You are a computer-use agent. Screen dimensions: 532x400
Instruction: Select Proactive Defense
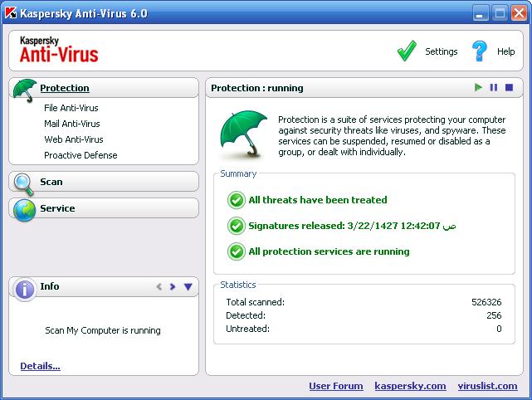pyautogui.click(x=81, y=155)
